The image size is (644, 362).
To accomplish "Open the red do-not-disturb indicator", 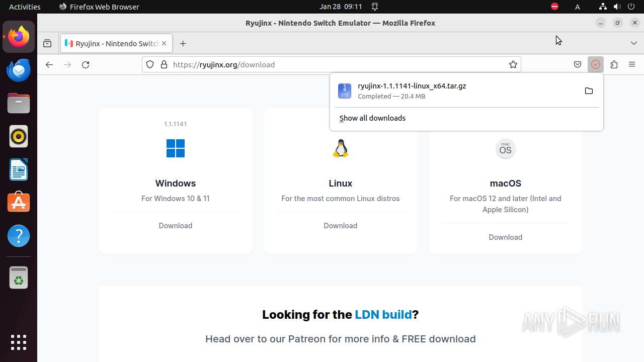I will point(554,7).
